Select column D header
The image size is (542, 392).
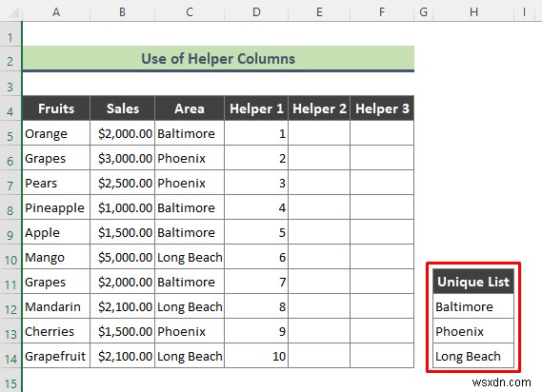pyautogui.click(x=256, y=12)
